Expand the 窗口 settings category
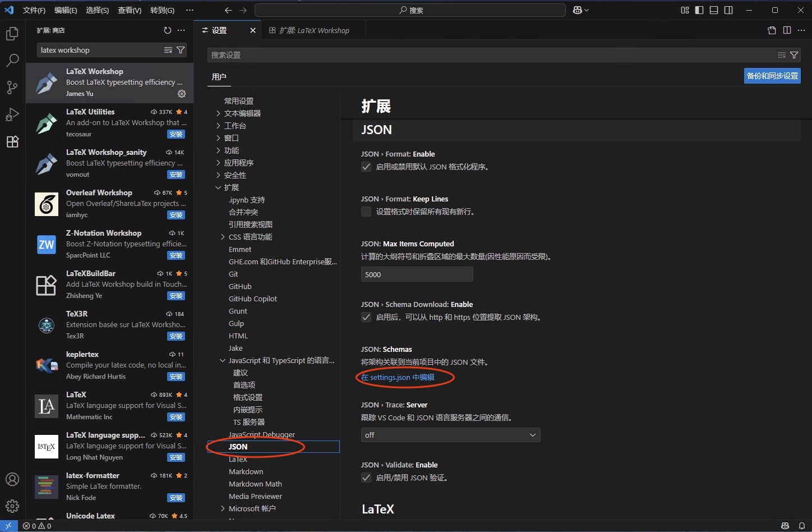 [218, 138]
